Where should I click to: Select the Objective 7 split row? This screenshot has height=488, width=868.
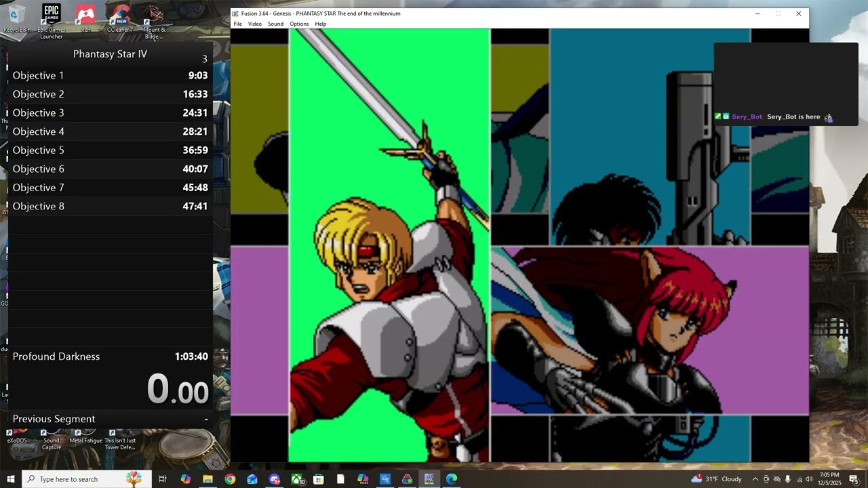110,187
